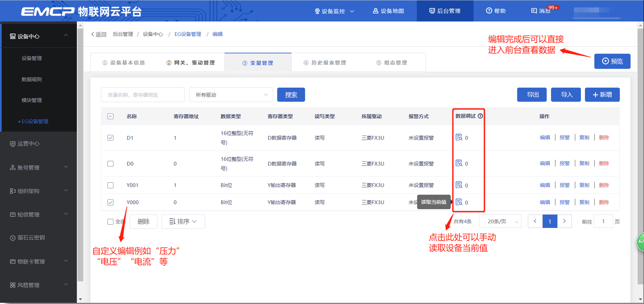
Task: Select page 1 in pagination
Action: [x=550, y=221]
